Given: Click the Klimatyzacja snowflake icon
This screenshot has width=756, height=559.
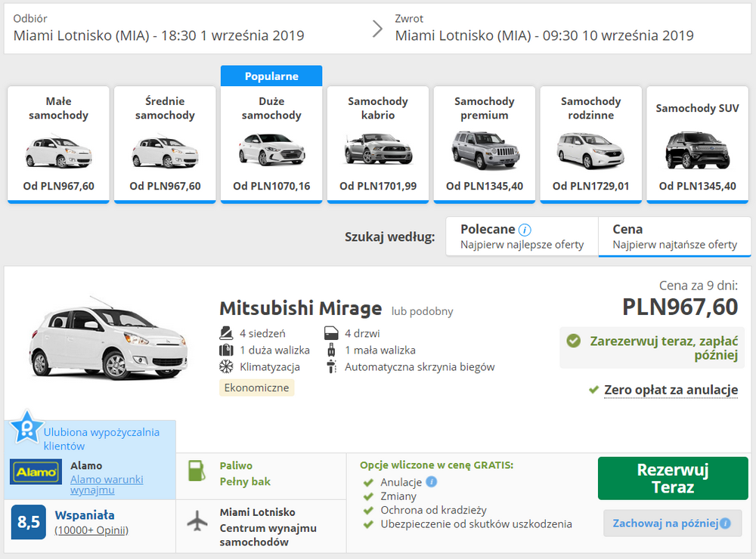Looking at the screenshot, I should pyautogui.click(x=226, y=366).
